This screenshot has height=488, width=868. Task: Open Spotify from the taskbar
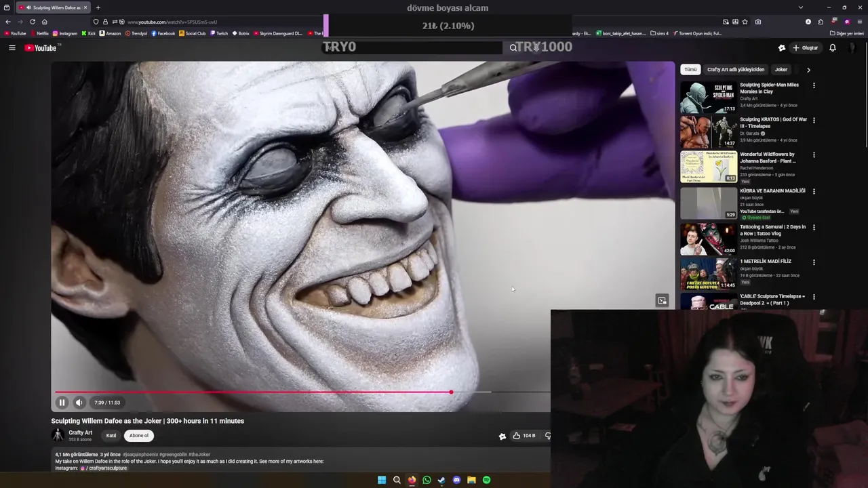pos(486,480)
